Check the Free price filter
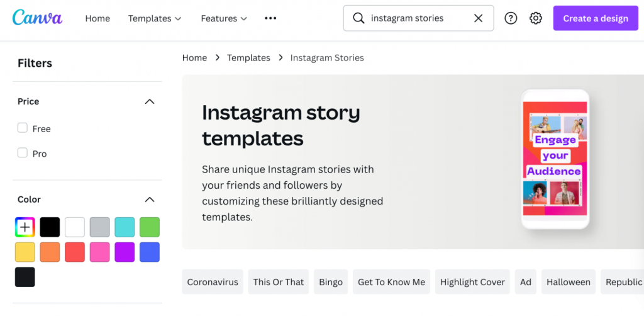Viewport: 644px width, 316px height. coord(22,128)
